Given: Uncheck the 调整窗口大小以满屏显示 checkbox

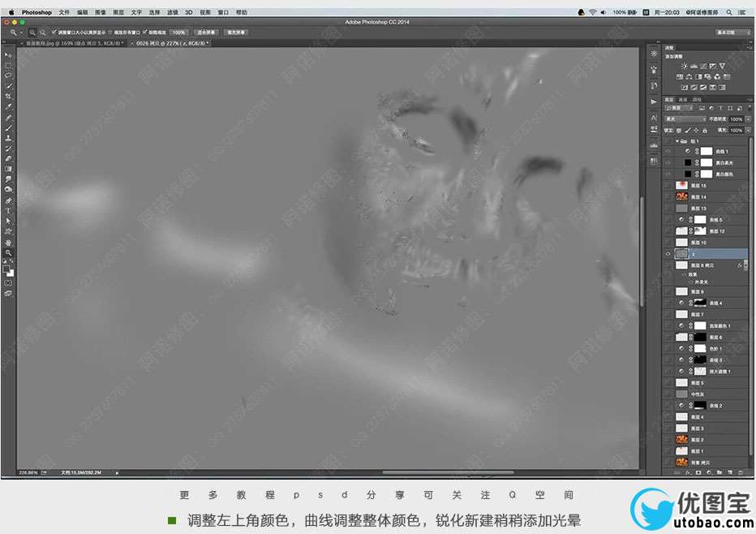Looking at the screenshot, I should click(54, 32).
